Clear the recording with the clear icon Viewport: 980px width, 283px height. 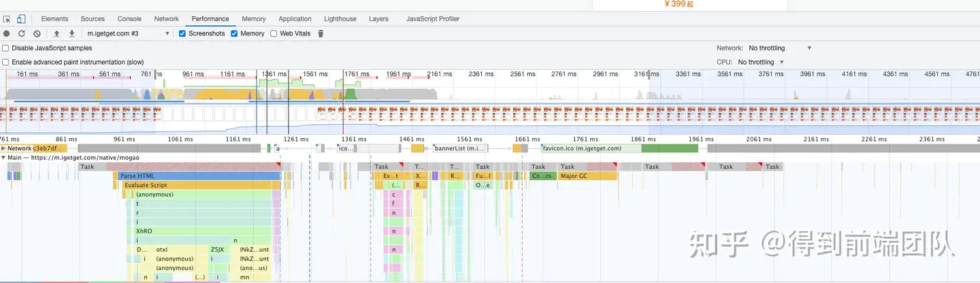click(x=37, y=33)
